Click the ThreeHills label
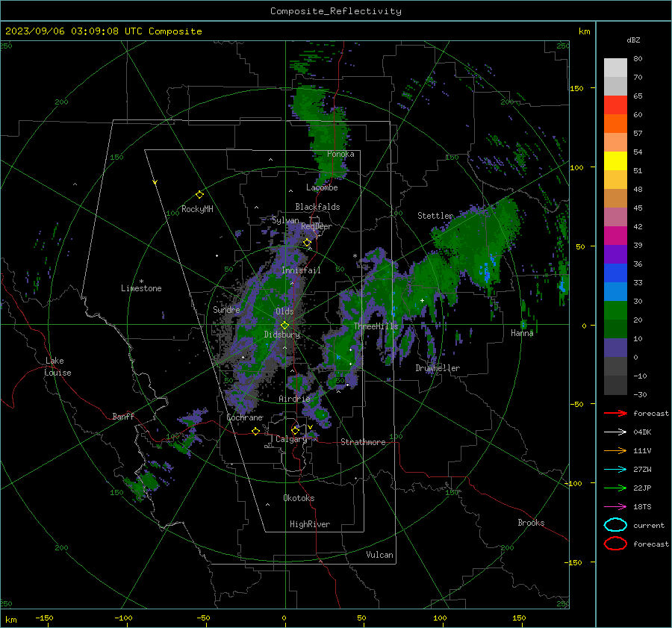672x628 pixels. click(x=376, y=326)
